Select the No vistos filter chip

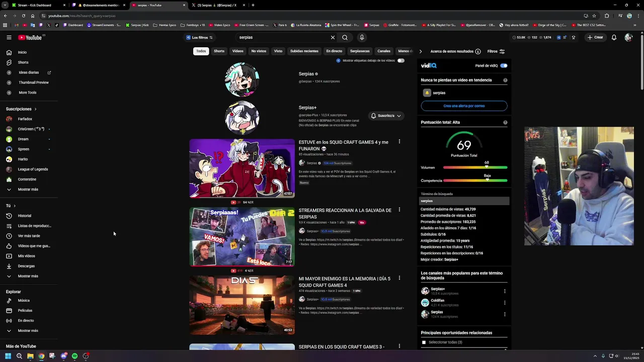pos(259,51)
